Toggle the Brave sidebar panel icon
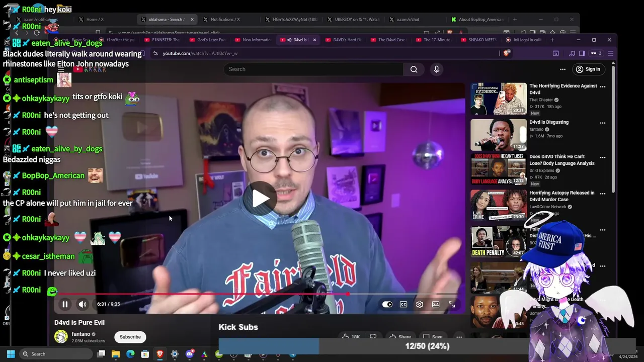Screen dimensions: 644x362 582,53
